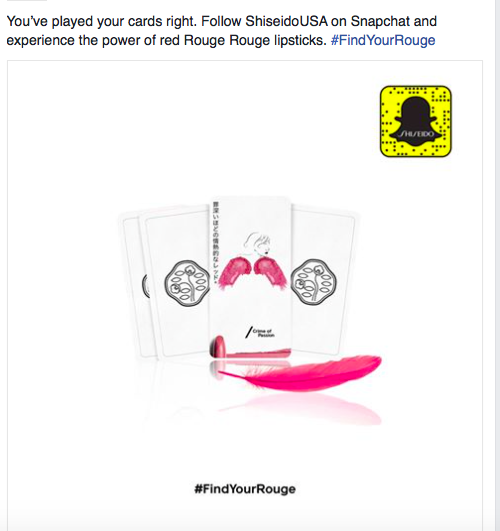Click the camellia emblem on right card

point(313,282)
